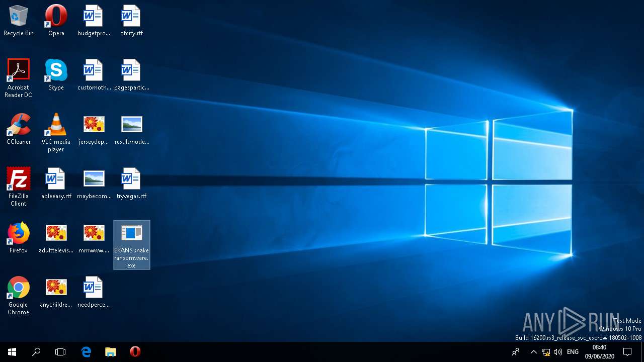Select the needperce... document icon
Screen dimensions: 644x362
(x=94, y=292)
